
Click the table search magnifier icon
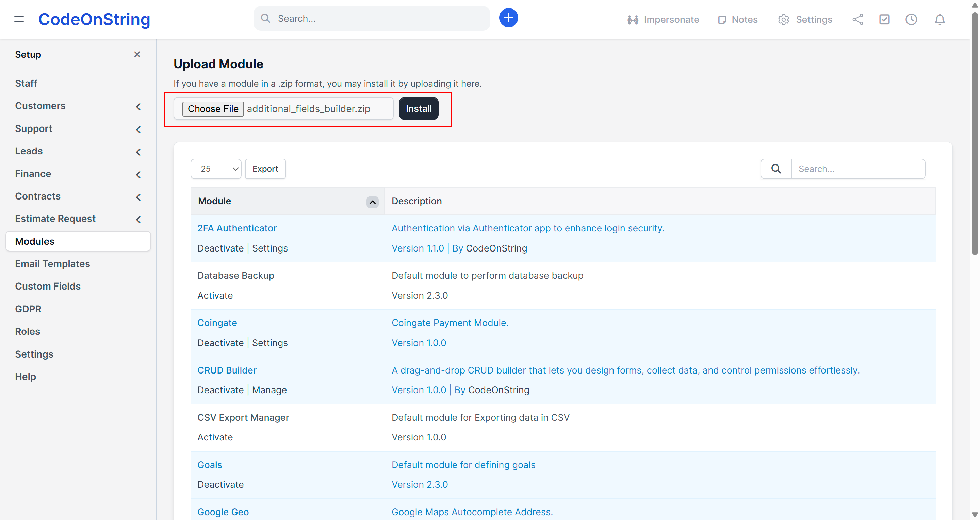point(776,169)
